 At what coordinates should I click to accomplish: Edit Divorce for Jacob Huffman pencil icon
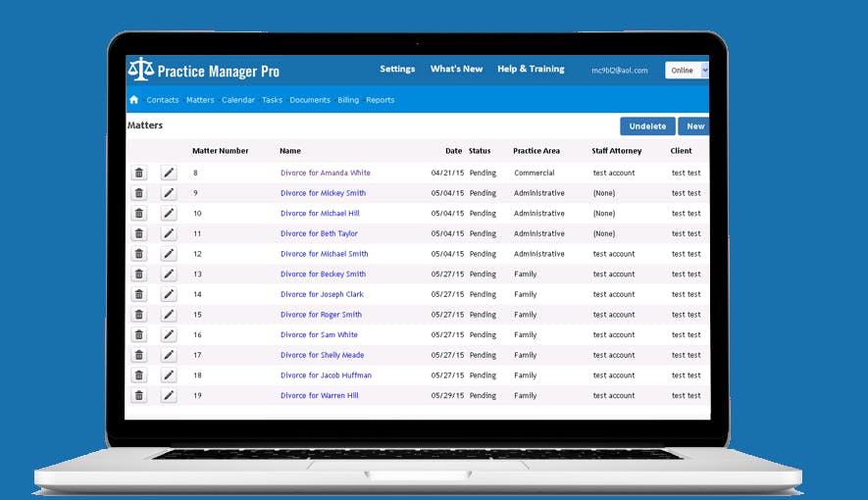[169, 375]
